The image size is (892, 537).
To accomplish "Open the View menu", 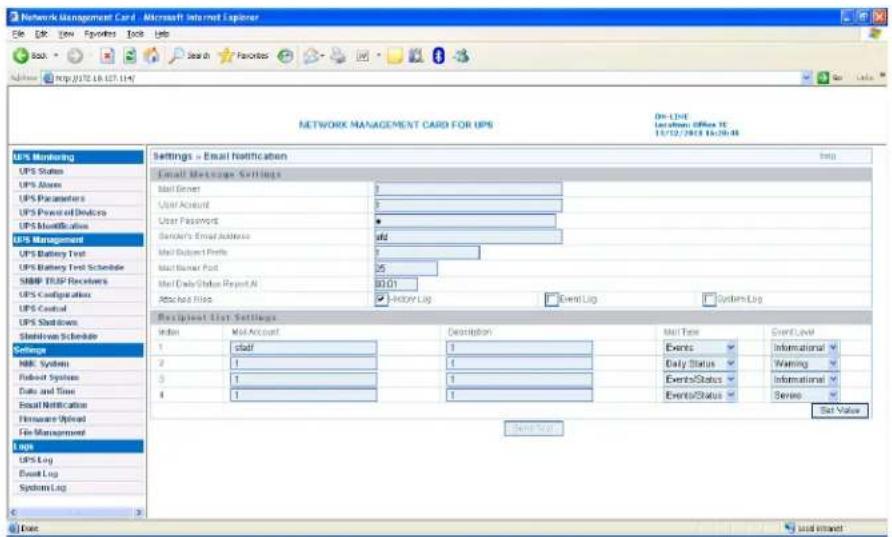I will pyautogui.click(x=66, y=34).
